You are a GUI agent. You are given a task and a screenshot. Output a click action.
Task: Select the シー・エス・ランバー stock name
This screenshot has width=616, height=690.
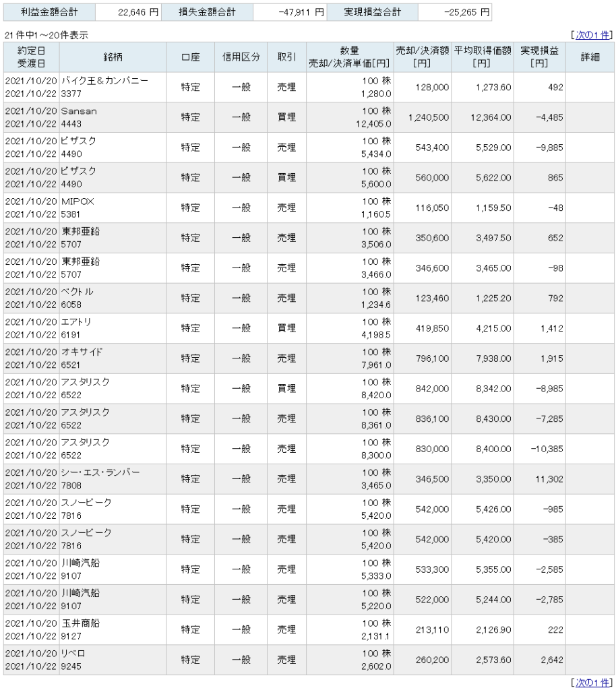click(100, 472)
